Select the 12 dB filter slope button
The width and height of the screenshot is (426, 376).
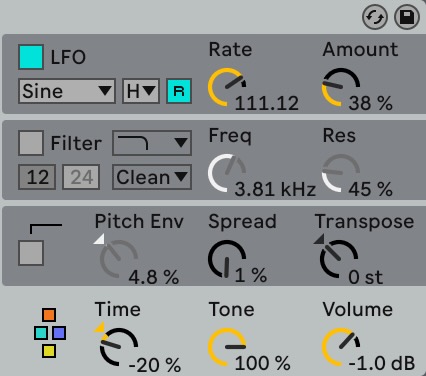(x=37, y=177)
